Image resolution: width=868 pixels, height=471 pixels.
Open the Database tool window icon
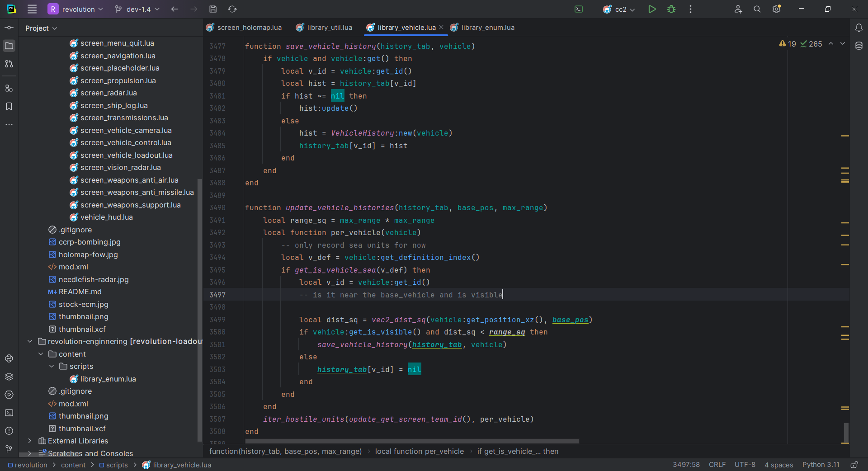[859, 46]
